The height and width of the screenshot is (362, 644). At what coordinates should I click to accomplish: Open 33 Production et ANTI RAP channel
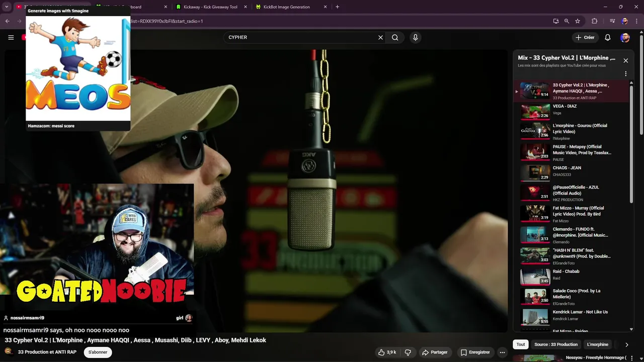click(x=47, y=352)
